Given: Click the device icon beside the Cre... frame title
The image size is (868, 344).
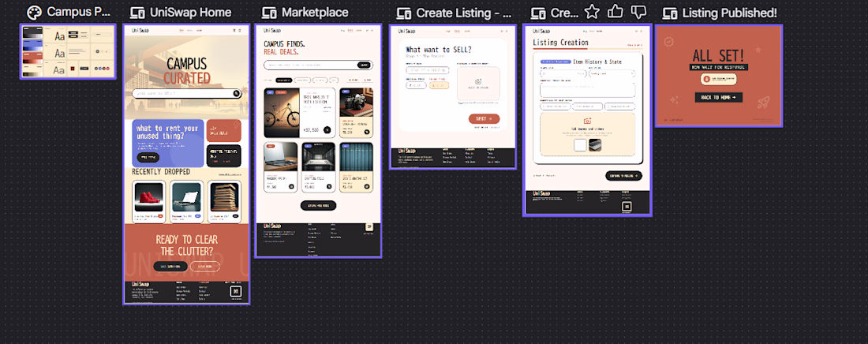Looking at the screenshot, I should point(538,13).
